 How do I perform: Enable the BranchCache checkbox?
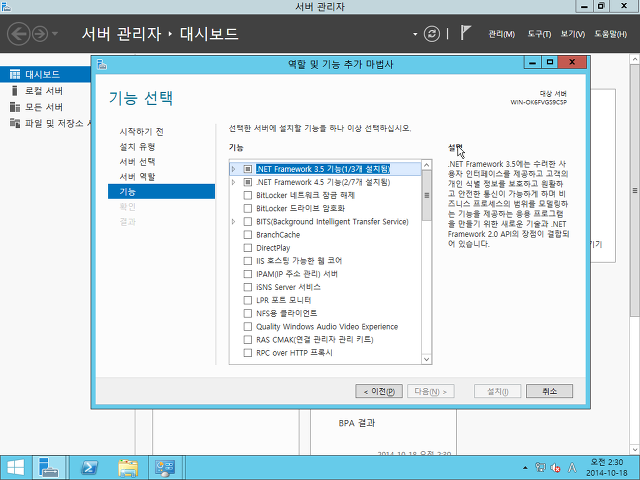click(247, 235)
